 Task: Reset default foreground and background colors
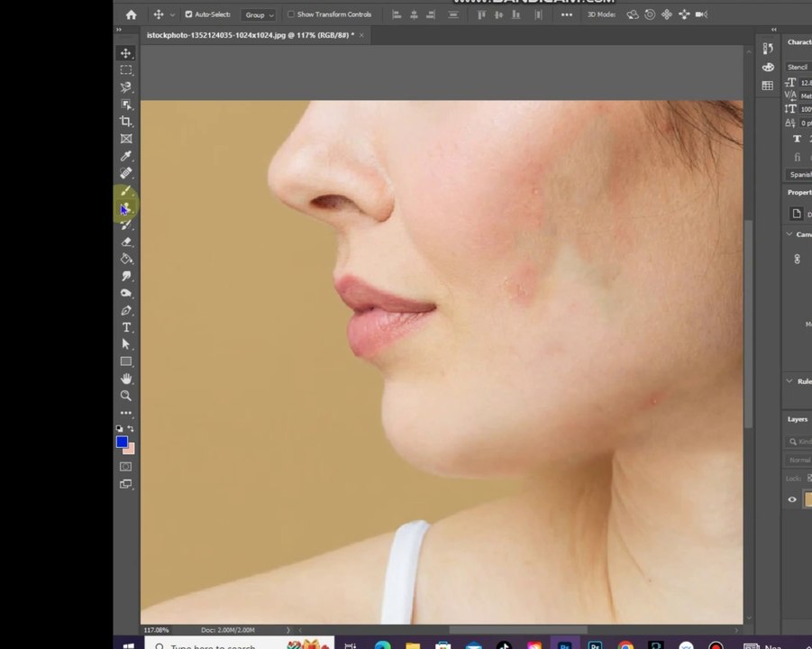[120, 428]
